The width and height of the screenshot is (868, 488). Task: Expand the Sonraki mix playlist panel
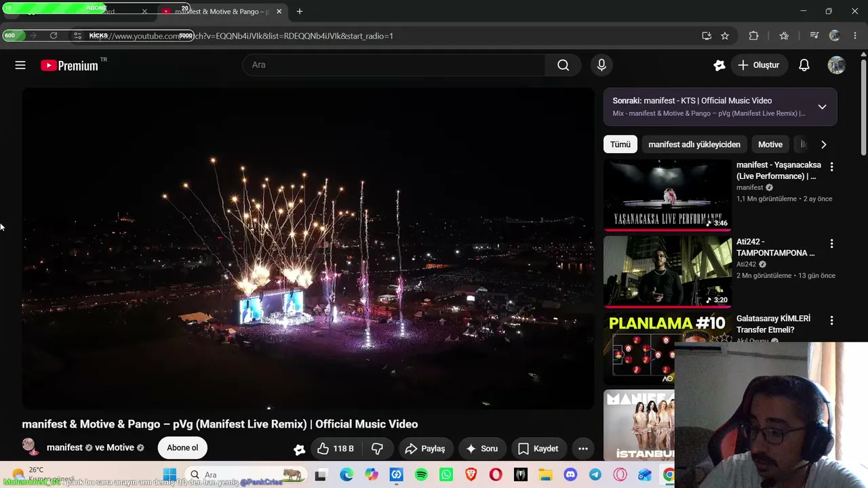click(x=822, y=107)
